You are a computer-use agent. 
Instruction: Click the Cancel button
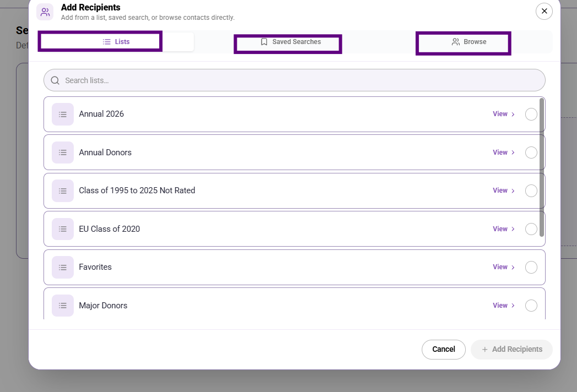click(443, 349)
